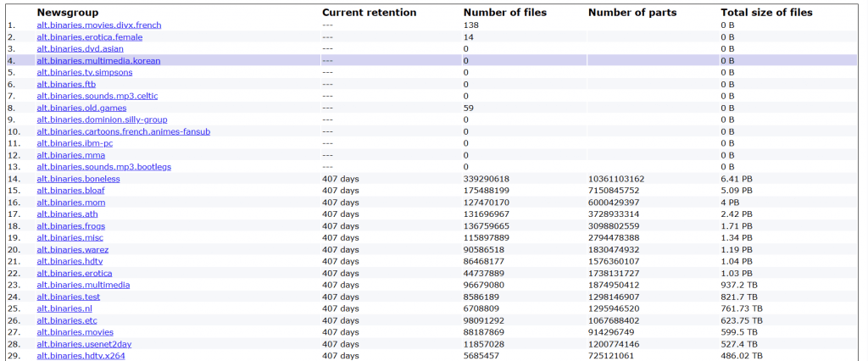
Task: Select parts count 1576360107 for hdtv
Action: (614, 261)
